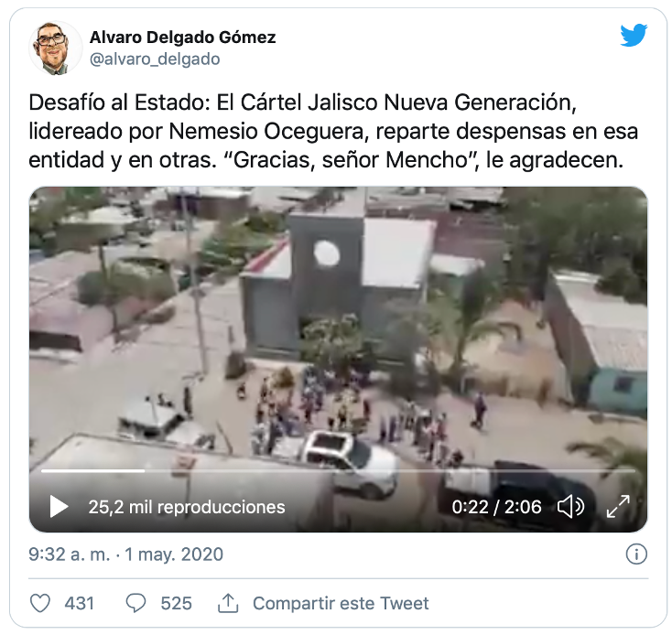Visit the @alvaro_delgado handle link
672x635 pixels.
pos(155,59)
